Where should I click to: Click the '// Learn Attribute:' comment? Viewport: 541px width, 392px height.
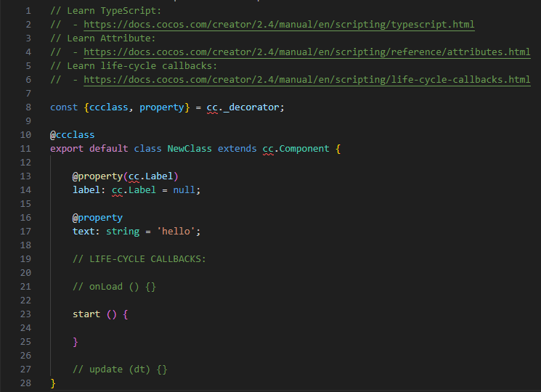[x=103, y=38]
